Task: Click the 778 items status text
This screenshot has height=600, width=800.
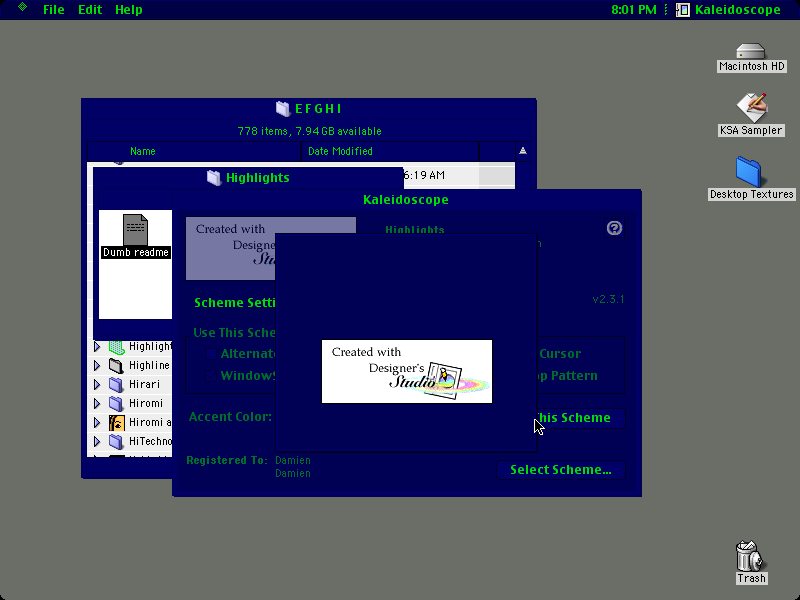Action: point(309,131)
